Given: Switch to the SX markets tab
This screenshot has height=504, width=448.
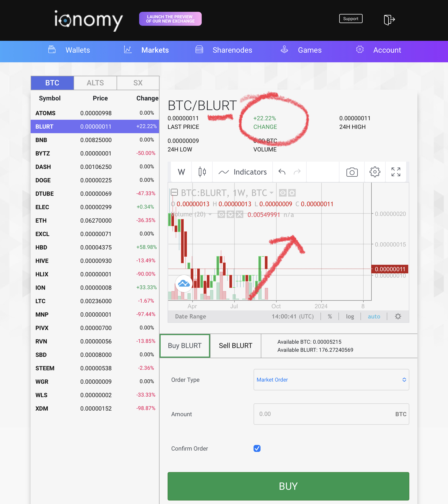Looking at the screenshot, I should click(x=138, y=83).
